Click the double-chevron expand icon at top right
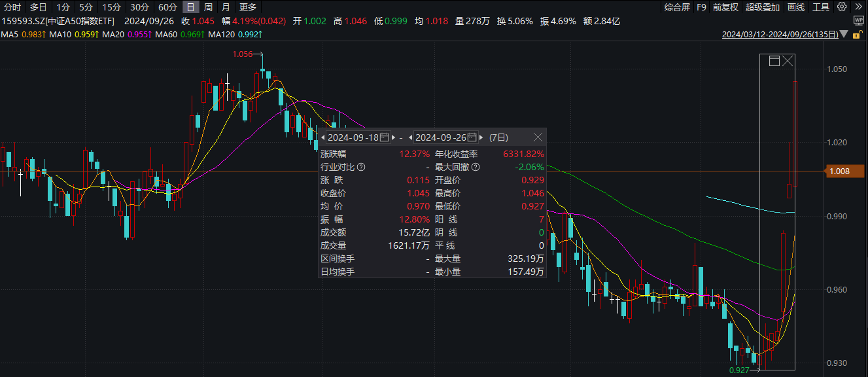 click(858, 7)
